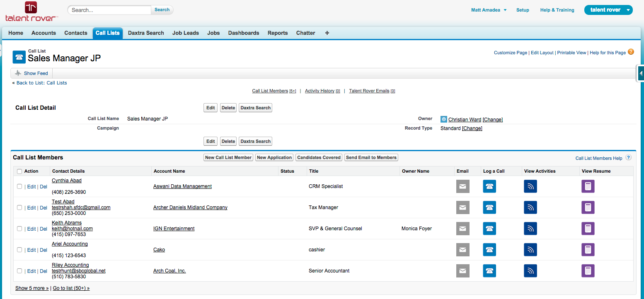
Task: Open Ariel Accounting's resume icon
Action: [588, 250]
